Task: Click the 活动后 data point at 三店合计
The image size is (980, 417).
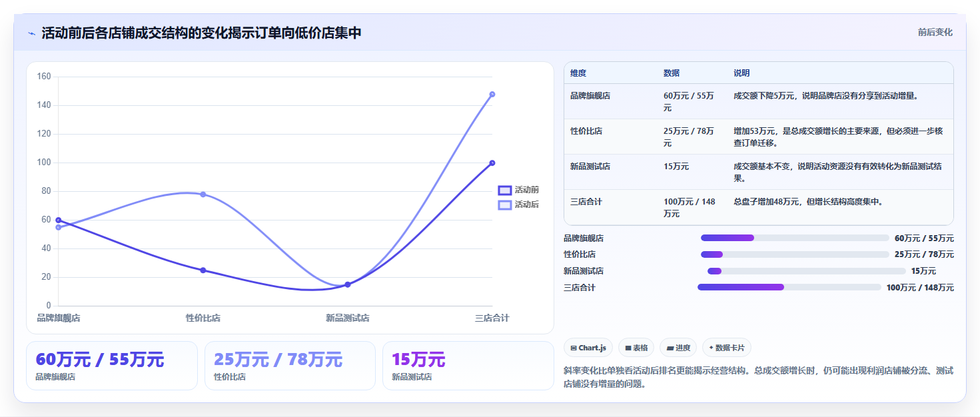Action: (x=492, y=94)
